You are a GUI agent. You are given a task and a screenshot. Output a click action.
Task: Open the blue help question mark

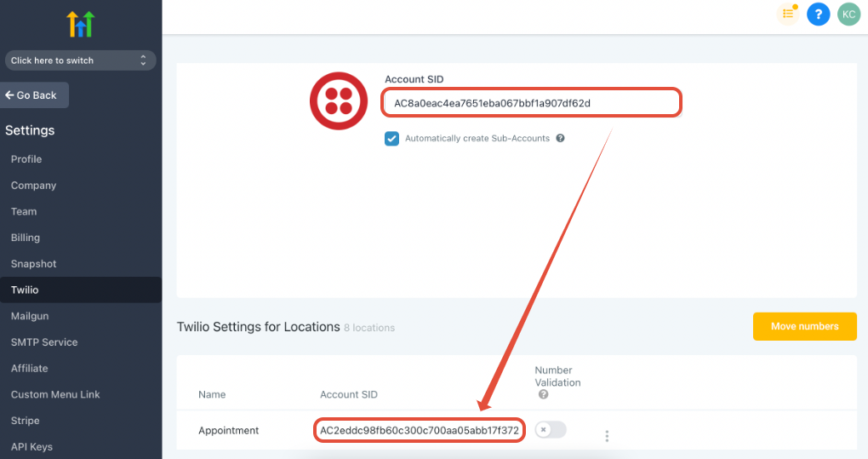tap(818, 14)
